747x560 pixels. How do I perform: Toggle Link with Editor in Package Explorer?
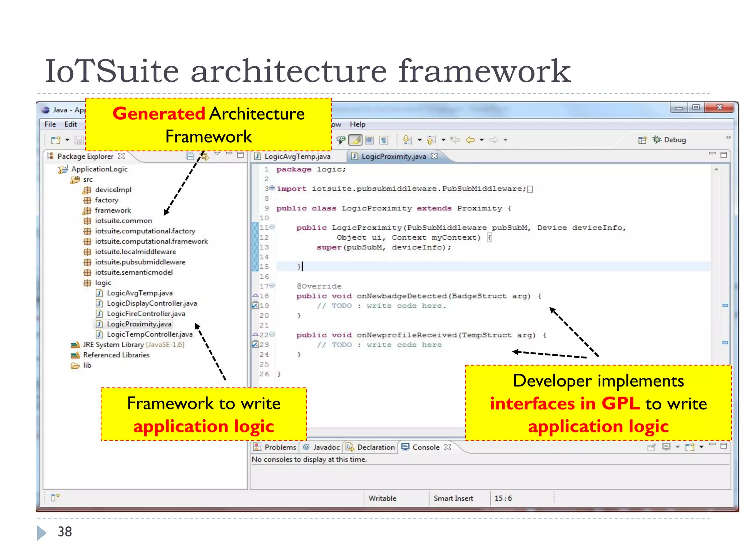coord(205,156)
